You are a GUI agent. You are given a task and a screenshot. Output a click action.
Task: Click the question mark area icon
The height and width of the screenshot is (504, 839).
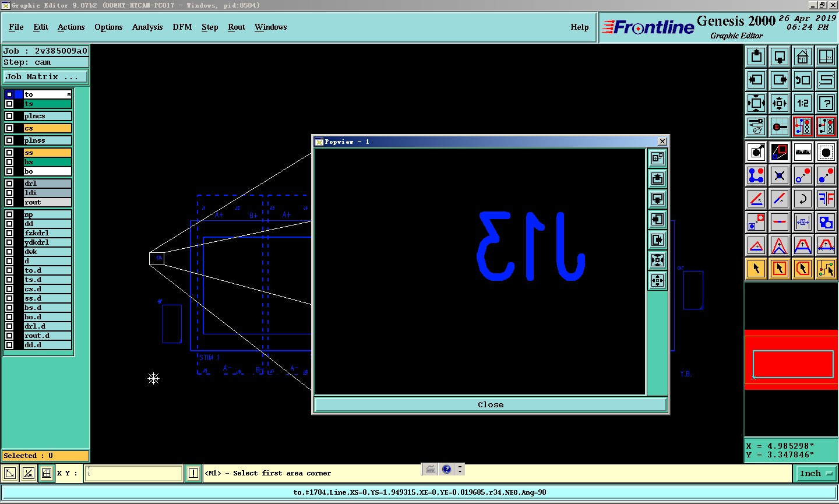point(826,103)
